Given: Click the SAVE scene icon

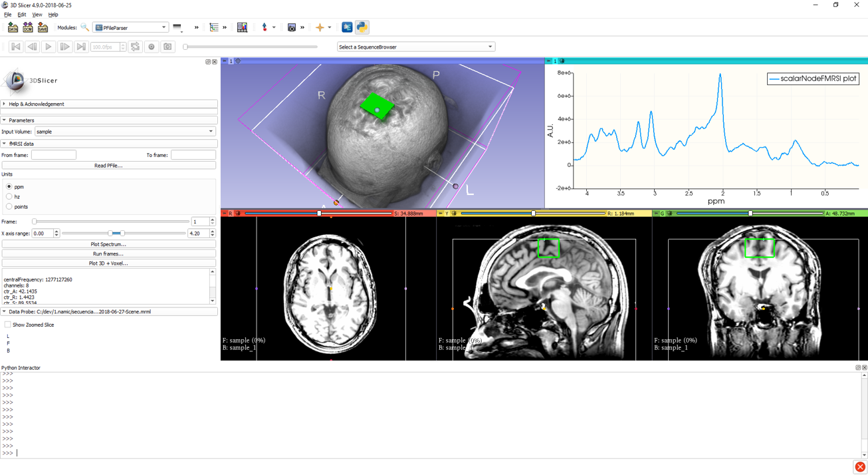Looking at the screenshot, I should click(43, 27).
